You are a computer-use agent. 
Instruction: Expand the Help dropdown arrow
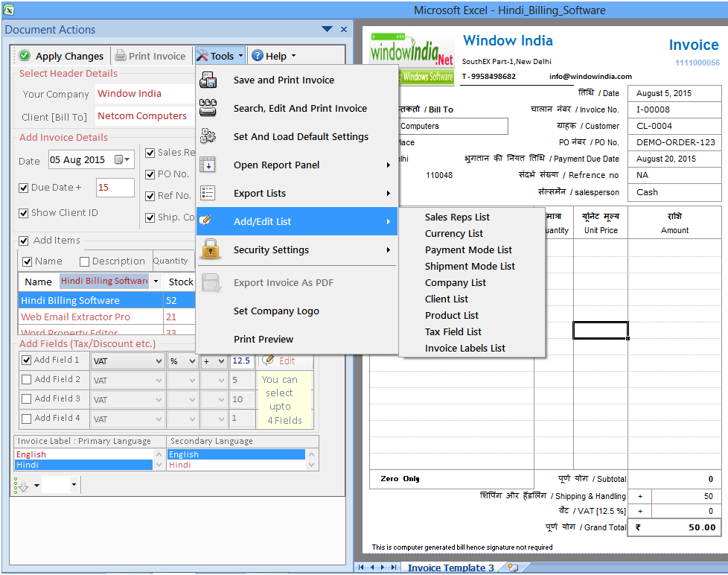[x=293, y=56]
